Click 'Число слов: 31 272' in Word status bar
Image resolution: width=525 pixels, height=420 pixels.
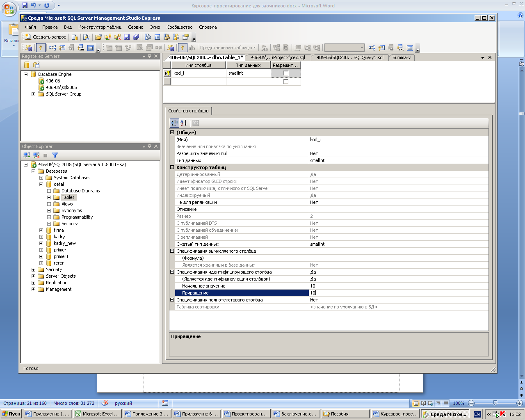click(x=74, y=403)
